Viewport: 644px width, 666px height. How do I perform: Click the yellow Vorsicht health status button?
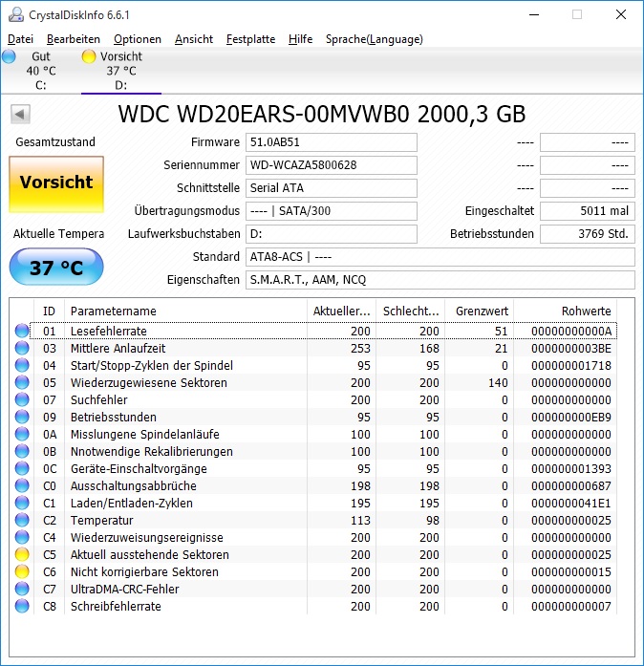56,184
